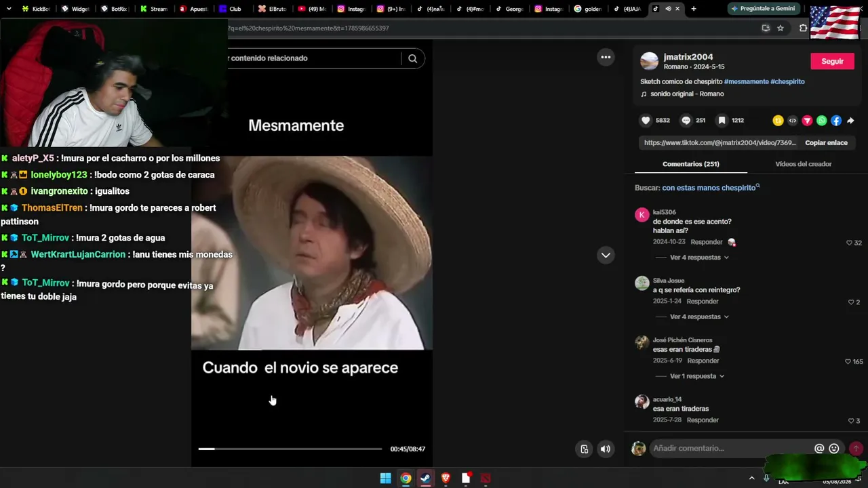Open the three-dot more options menu
Screen dimensions: 868x488
click(x=606, y=58)
